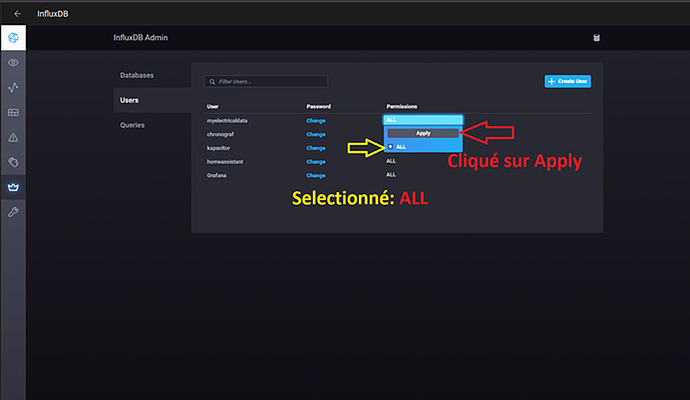Click the Grafana user name
This screenshot has height=400, width=690.
[217, 175]
